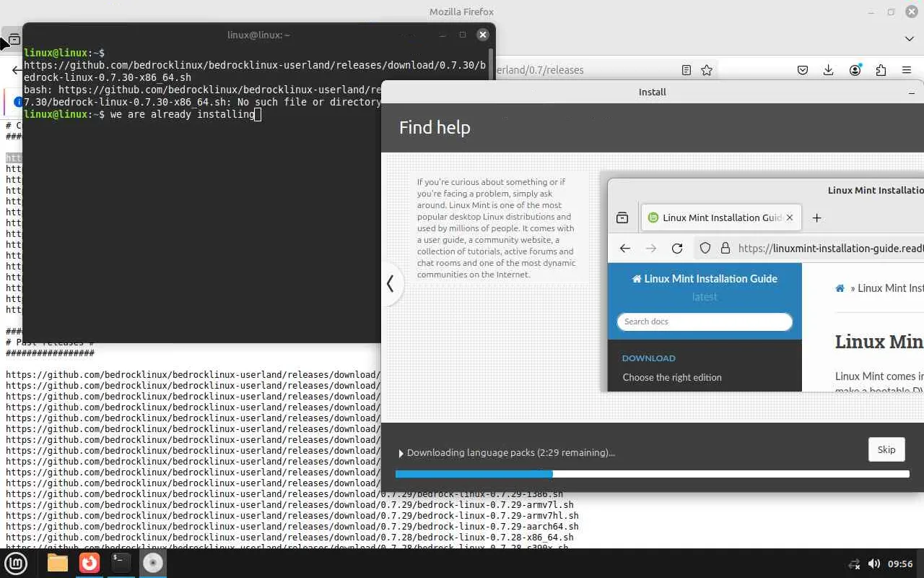The height and width of the screenshot is (578, 924).
Task: Click the Skip button in the installer
Action: (x=886, y=449)
